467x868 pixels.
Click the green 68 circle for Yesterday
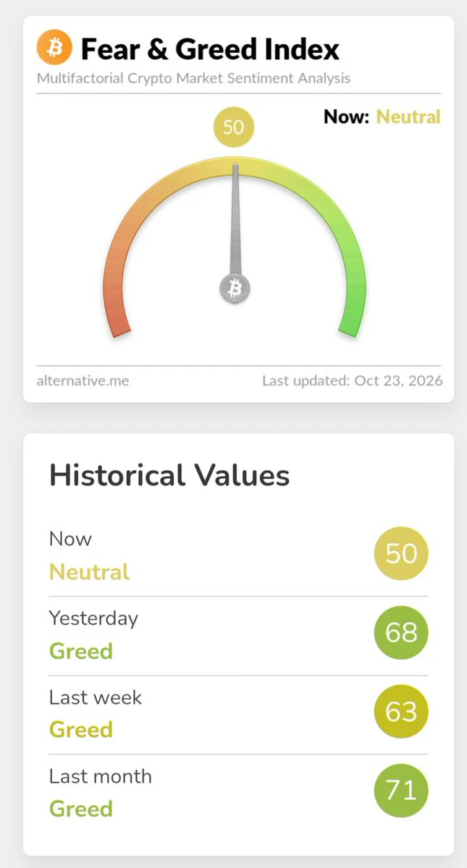click(401, 633)
